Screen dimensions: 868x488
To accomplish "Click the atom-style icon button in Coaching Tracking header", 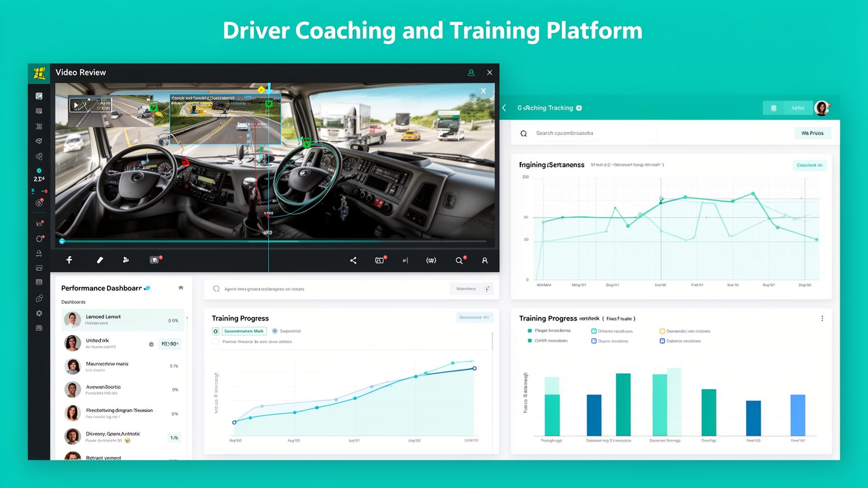I will pyautogui.click(x=774, y=108).
